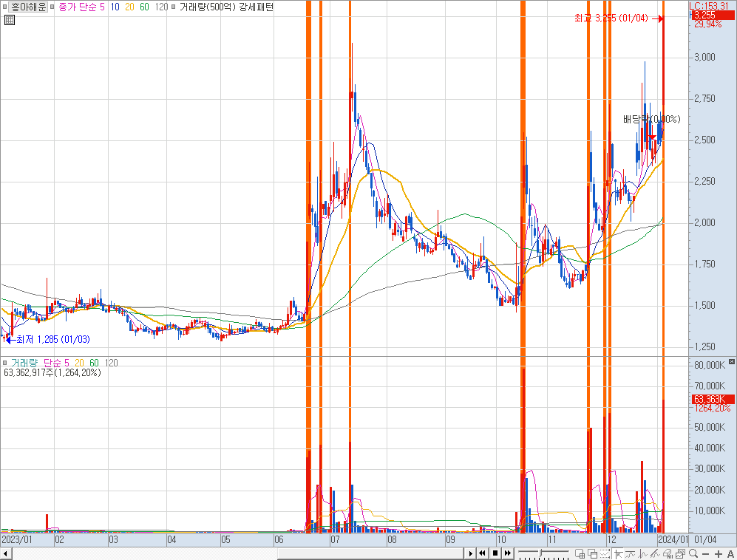Click the plus zoom in icon
Screen dimensions: 737x560
click(x=719, y=554)
